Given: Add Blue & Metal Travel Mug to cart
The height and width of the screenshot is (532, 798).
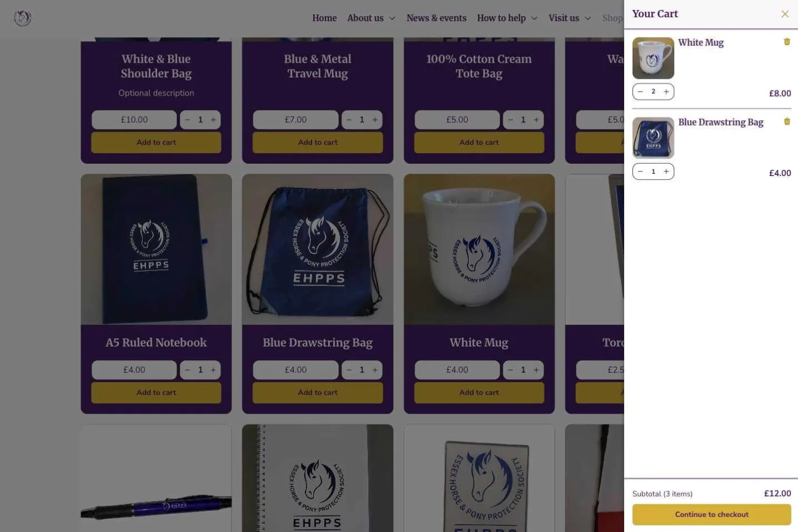Looking at the screenshot, I should point(318,142).
